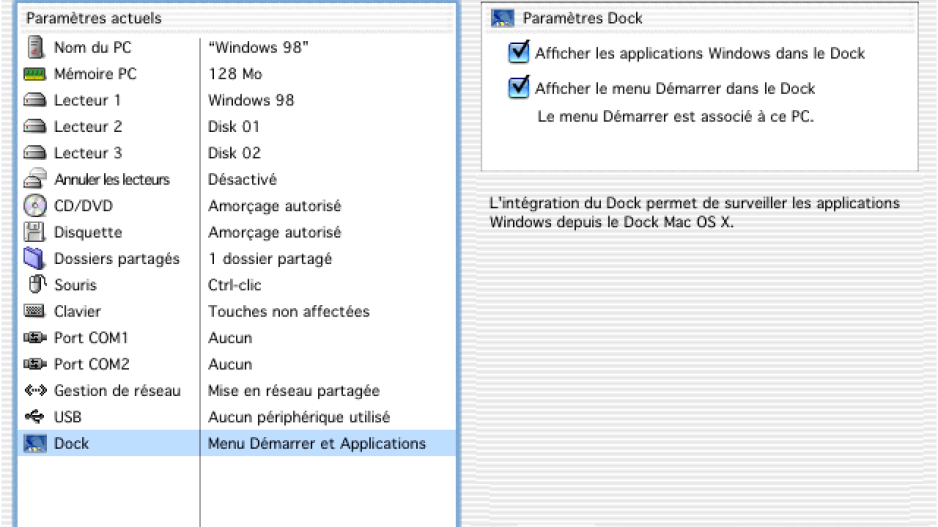Image resolution: width=938 pixels, height=527 pixels.
Task: Uncheck Afficher les applications Windows dans le Dock
Action: [x=518, y=53]
